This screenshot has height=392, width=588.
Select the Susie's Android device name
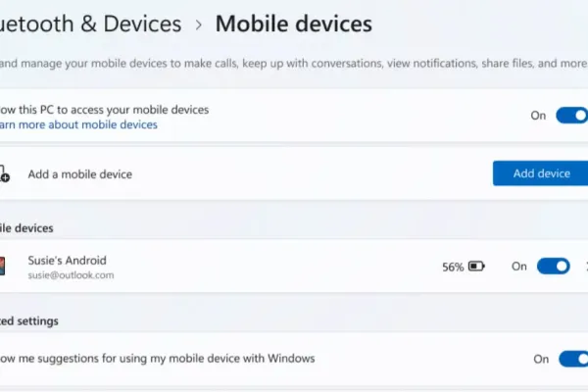pyautogui.click(x=68, y=260)
